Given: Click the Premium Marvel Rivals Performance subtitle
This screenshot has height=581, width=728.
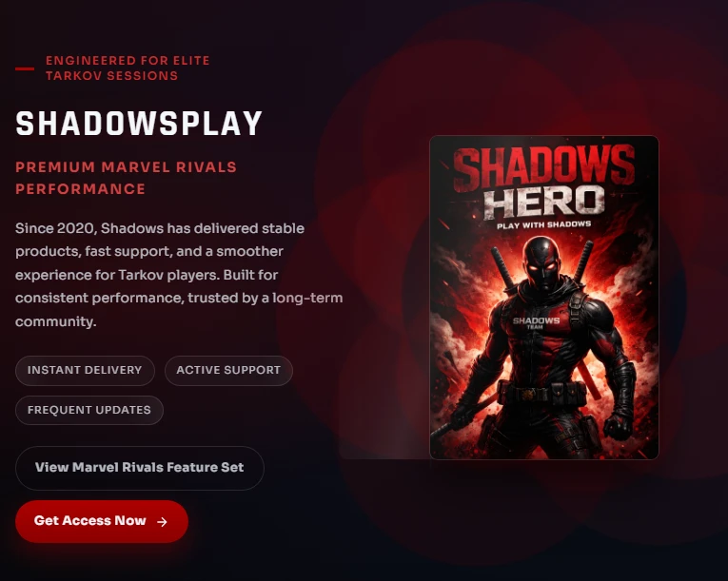Looking at the screenshot, I should (127, 178).
